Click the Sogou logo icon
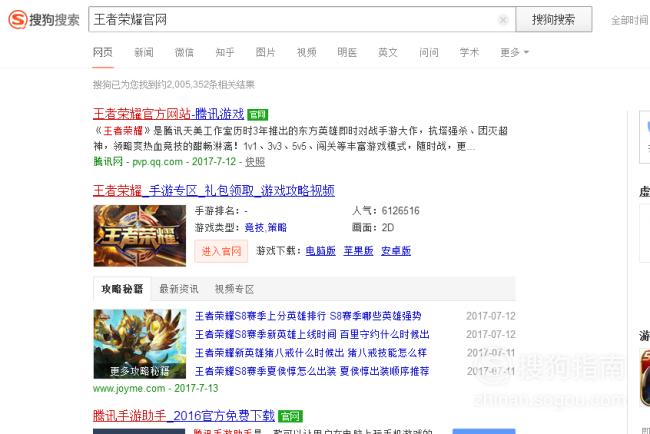Screen dimensions: 650x434 coord(18,19)
